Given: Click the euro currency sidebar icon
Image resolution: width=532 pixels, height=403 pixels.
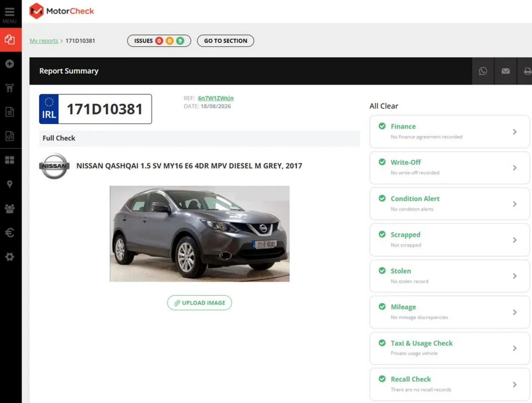Looking at the screenshot, I should click(10, 232).
